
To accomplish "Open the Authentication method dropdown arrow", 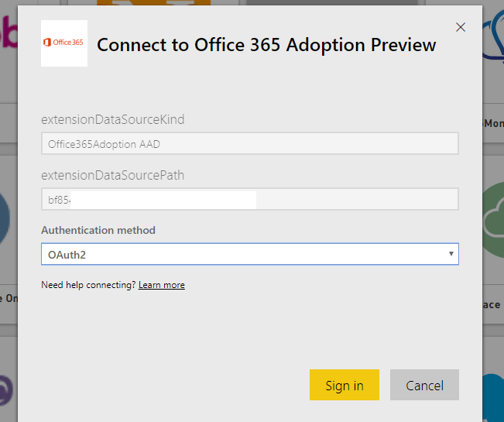I will (x=451, y=254).
